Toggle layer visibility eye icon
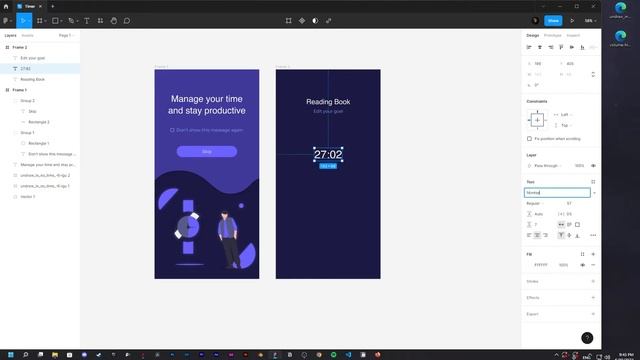Image resolution: width=640 pixels, height=360 pixels. click(x=593, y=166)
